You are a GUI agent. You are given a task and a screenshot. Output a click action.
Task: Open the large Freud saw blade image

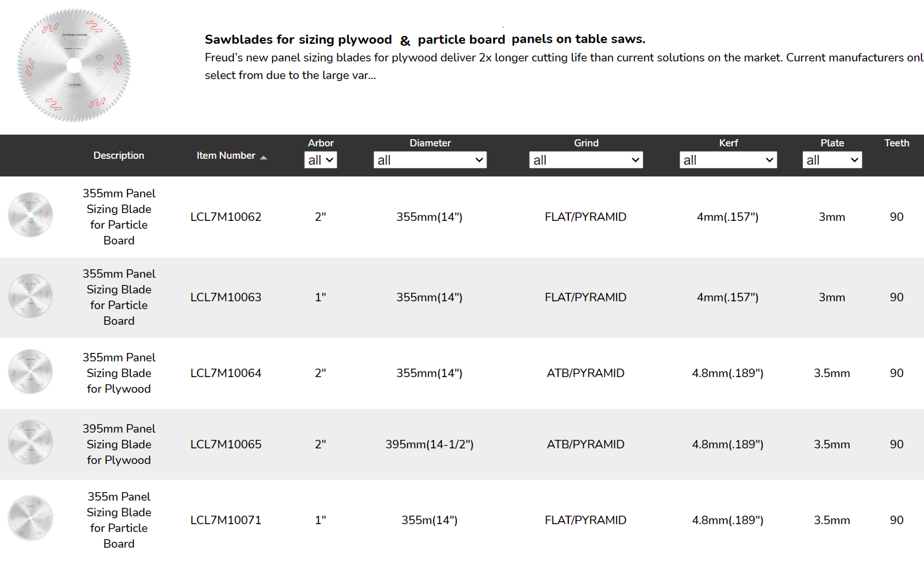[74, 65]
